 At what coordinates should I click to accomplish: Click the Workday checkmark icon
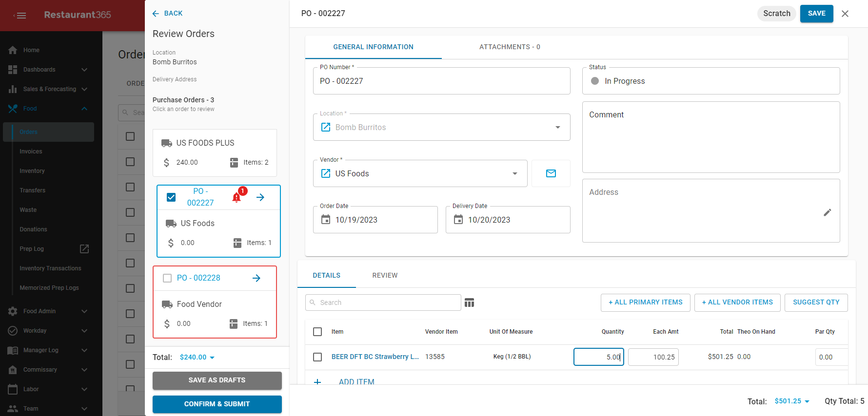pos(13,331)
